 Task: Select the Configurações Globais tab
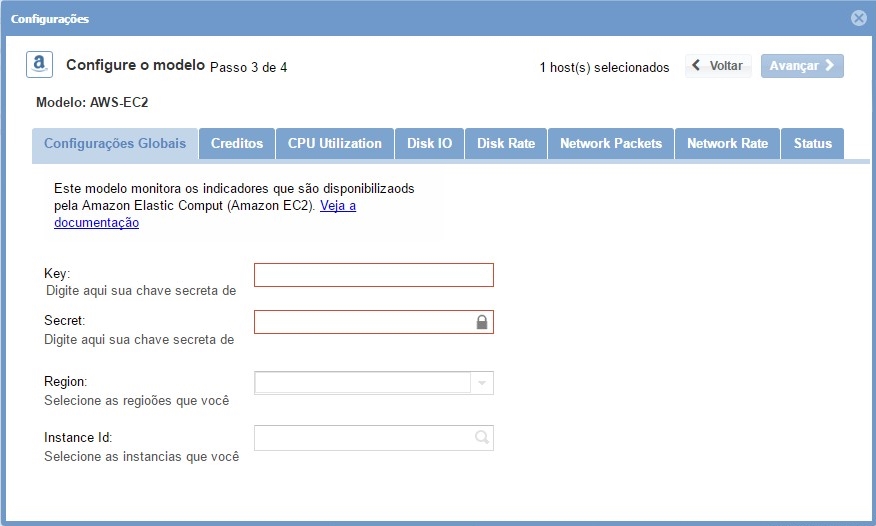[115, 144]
